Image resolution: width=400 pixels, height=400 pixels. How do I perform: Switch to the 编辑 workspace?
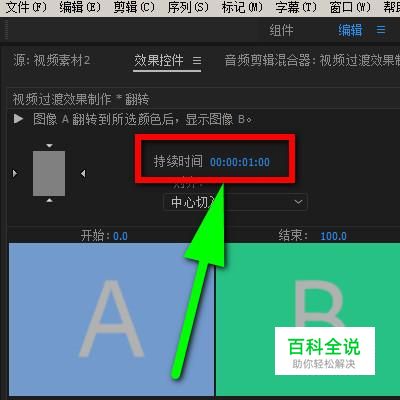[x=350, y=30]
